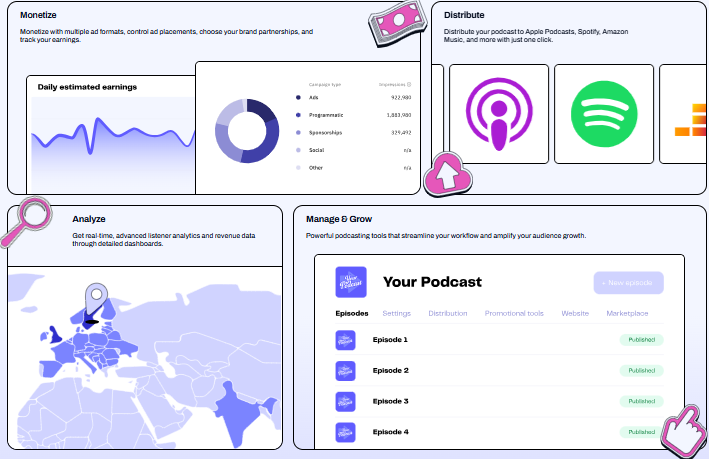Click the Episode 1 title

pos(390,340)
